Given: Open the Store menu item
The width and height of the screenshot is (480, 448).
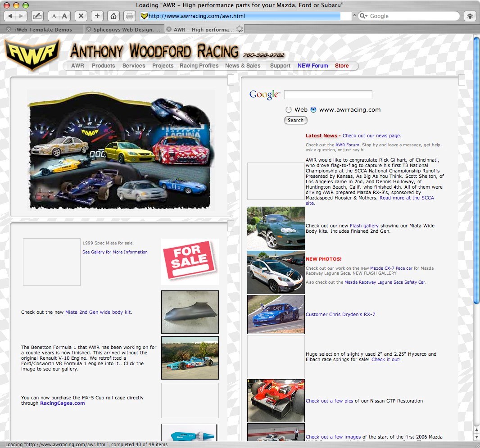Looking at the screenshot, I should point(342,65).
